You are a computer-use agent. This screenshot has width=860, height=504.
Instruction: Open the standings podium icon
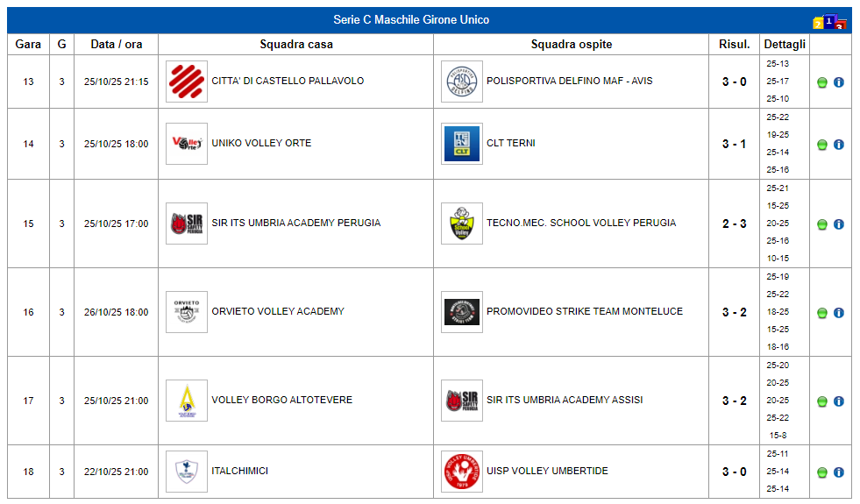pyautogui.click(x=829, y=22)
